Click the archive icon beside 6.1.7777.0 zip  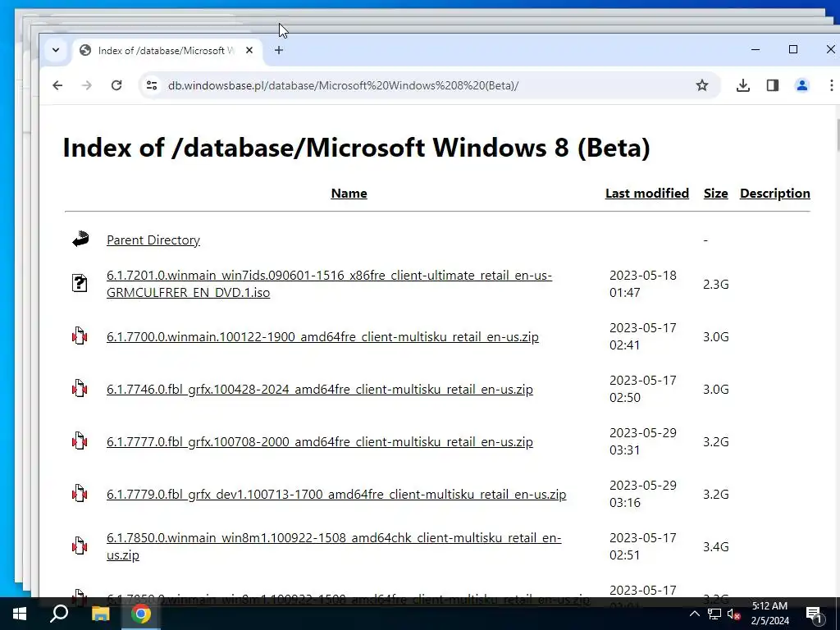(x=80, y=441)
